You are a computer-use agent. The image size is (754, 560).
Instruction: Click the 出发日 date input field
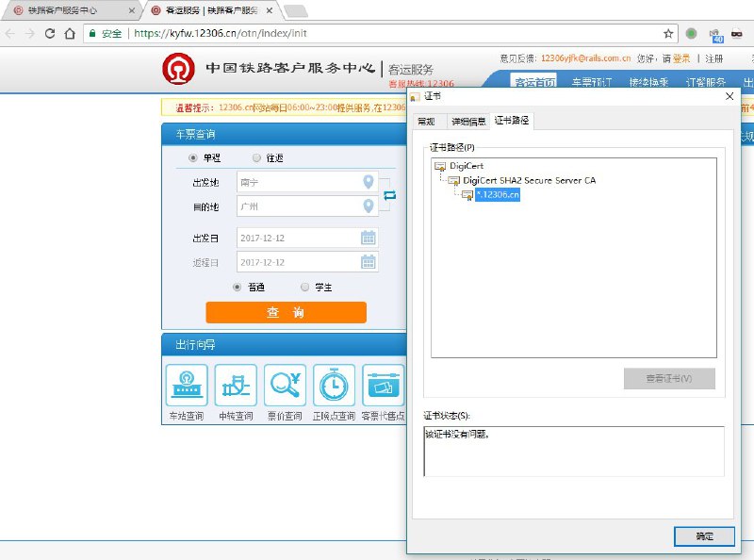click(307, 238)
